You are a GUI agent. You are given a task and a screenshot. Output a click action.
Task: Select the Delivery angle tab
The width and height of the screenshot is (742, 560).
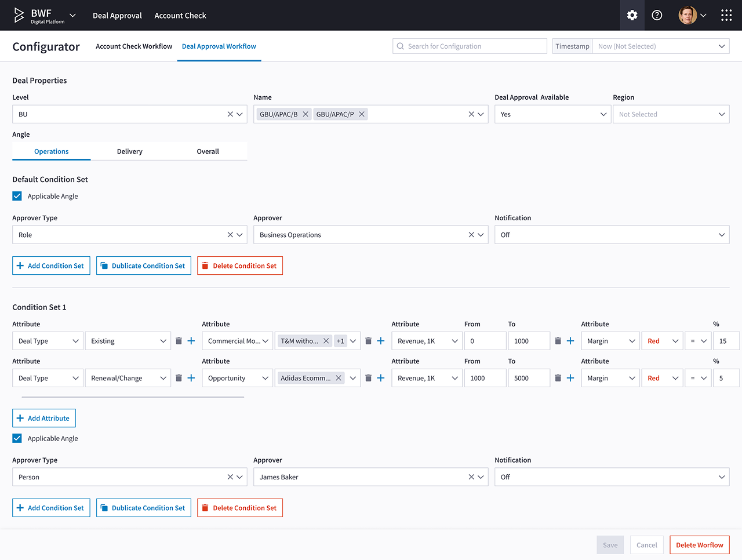[129, 151]
